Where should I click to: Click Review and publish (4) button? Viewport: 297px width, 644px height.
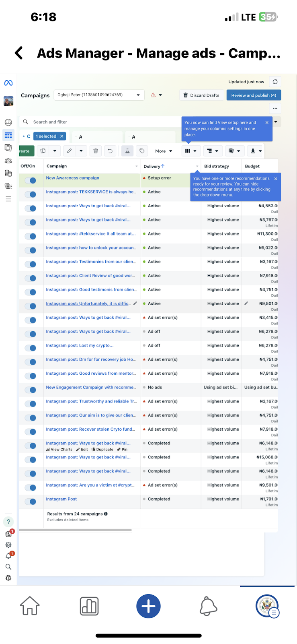pyautogui.click(x=254, y=95)
